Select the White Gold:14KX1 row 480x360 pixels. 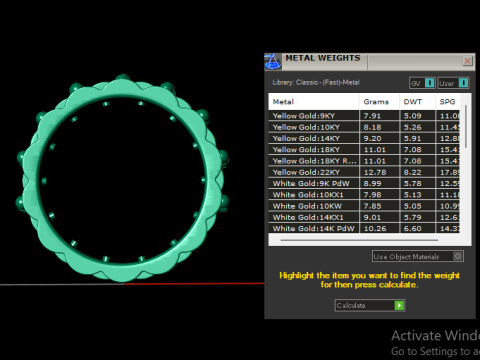click(x=364, y=217)
